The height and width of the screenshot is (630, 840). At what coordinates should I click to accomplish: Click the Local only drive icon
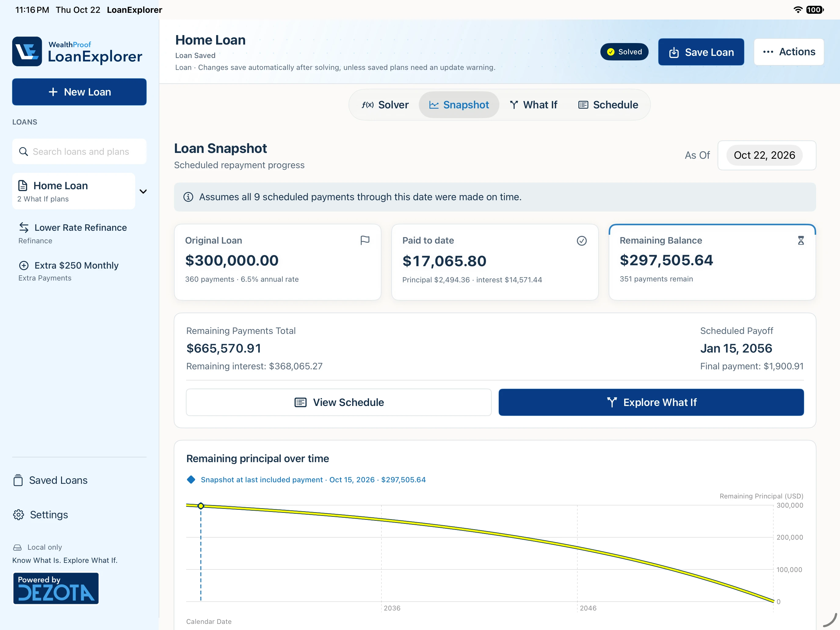17,547
